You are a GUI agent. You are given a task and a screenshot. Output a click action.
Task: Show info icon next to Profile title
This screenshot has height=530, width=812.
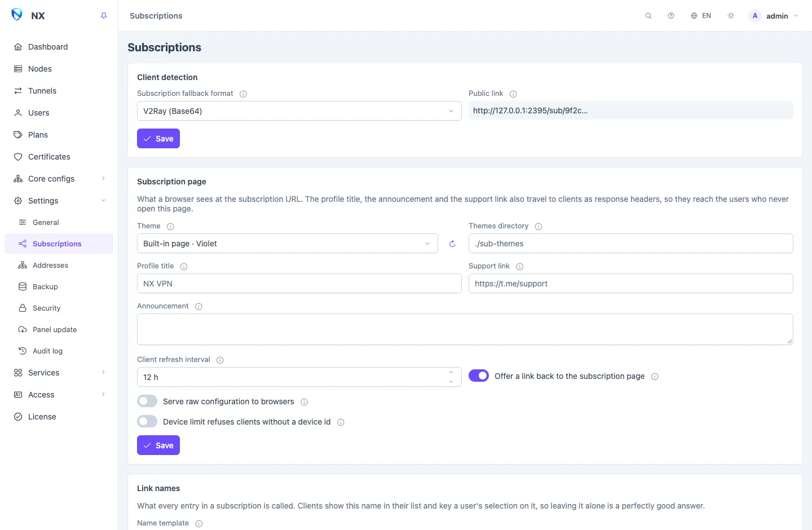pyautogui.click(x=184, y=267)
